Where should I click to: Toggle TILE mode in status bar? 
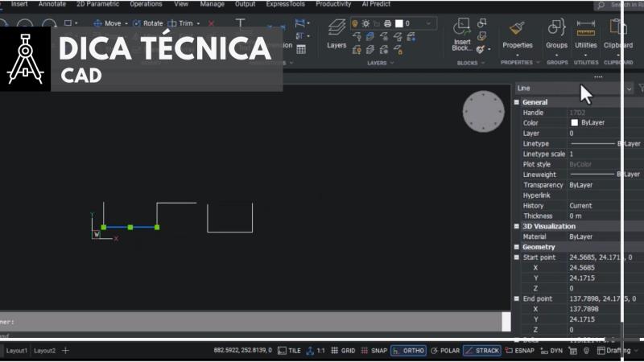tap(290, 351)
